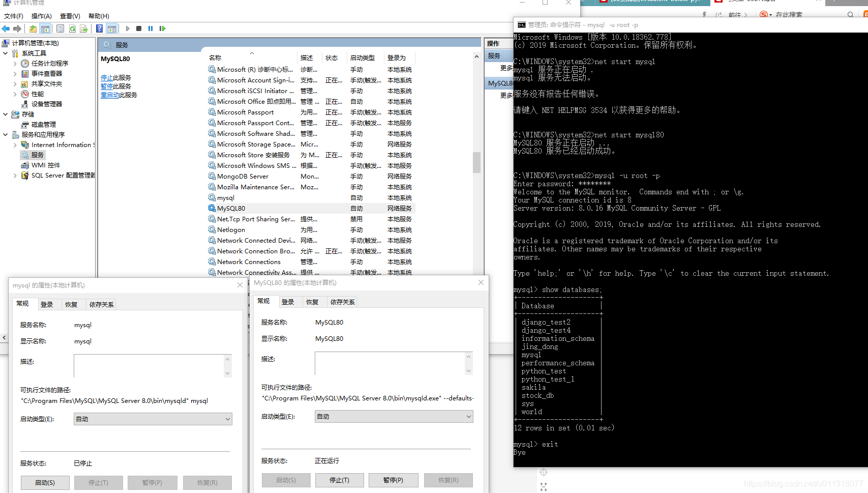
Task: Select Mozilla Maintenance Service row
Action: 310,187
